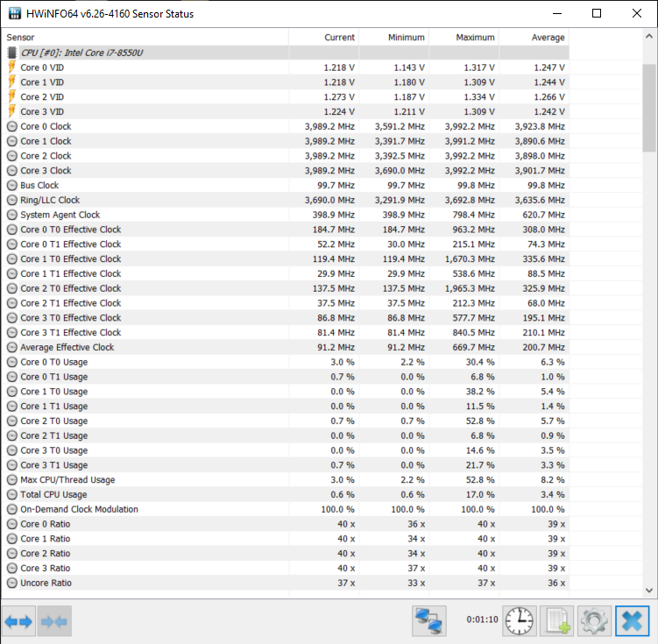Screen dimensions: 658x644
Task: Select Core 1 T1 Effective Clock row
Action: (286, 273)
